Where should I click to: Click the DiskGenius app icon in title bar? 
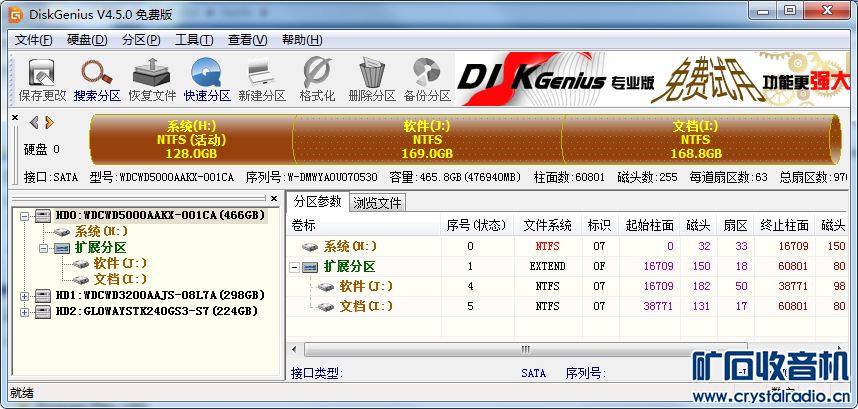16,15
